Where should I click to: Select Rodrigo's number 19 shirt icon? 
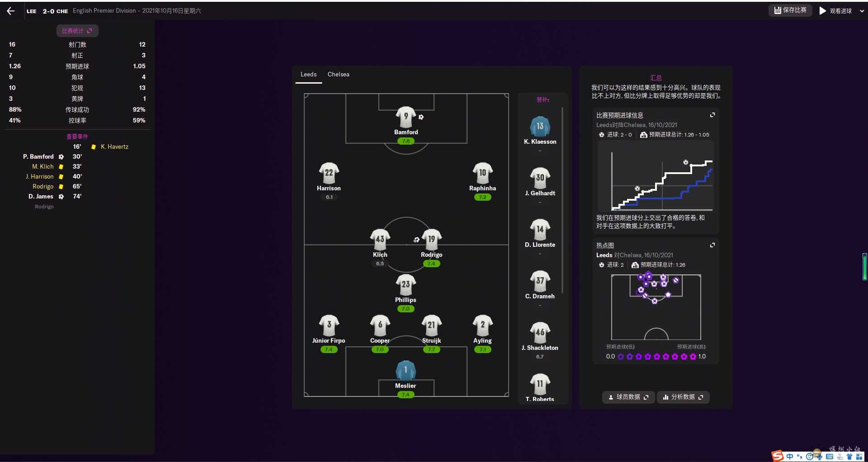click(431, 240)
